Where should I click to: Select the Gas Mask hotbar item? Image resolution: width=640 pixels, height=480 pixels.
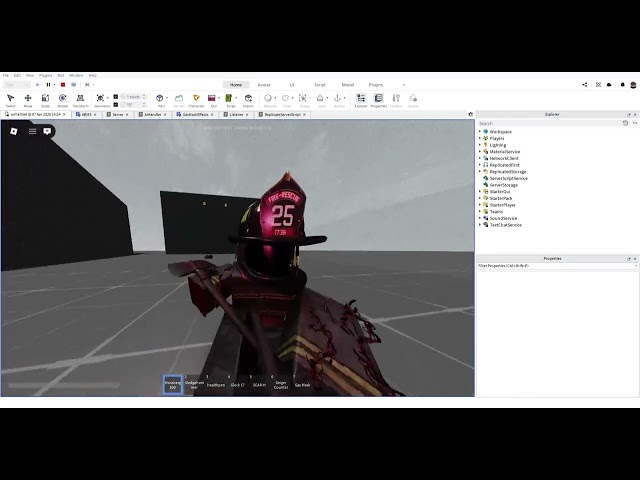[x=302, y=383]
